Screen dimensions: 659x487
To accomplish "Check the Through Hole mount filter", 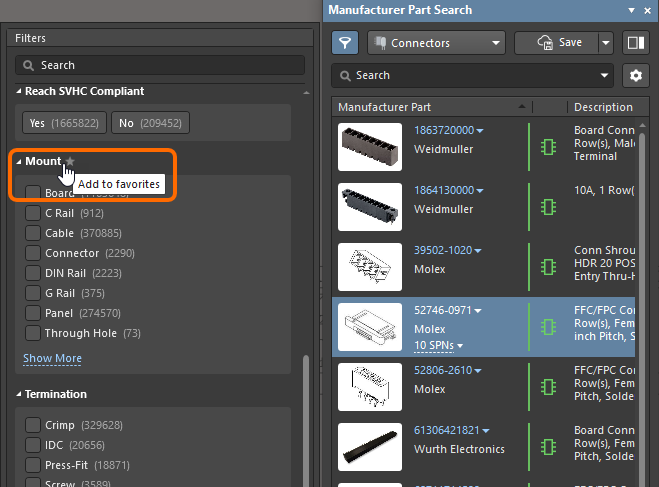I will pyautogui.click(x=33, y=333).
